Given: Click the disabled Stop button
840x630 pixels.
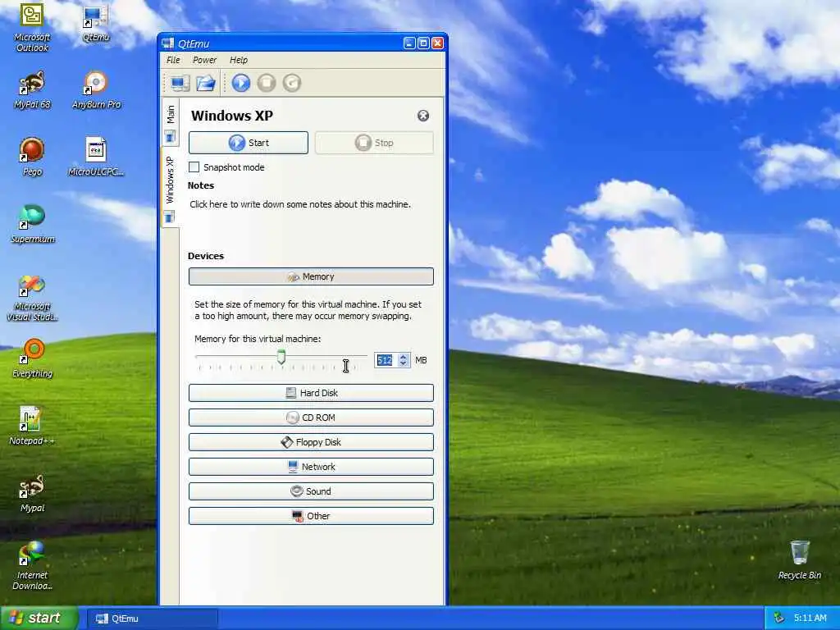Looking at the screenshot, I should click(x=374, y=143).
